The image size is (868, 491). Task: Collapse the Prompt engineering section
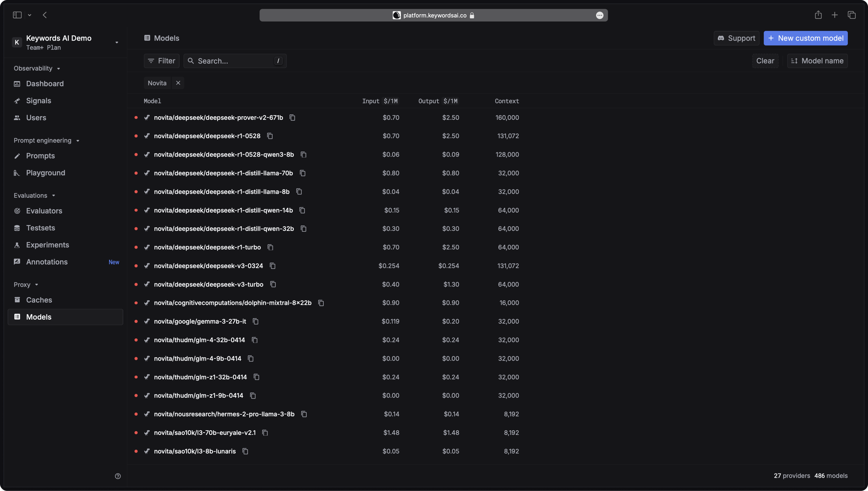(x=47, y=141)
